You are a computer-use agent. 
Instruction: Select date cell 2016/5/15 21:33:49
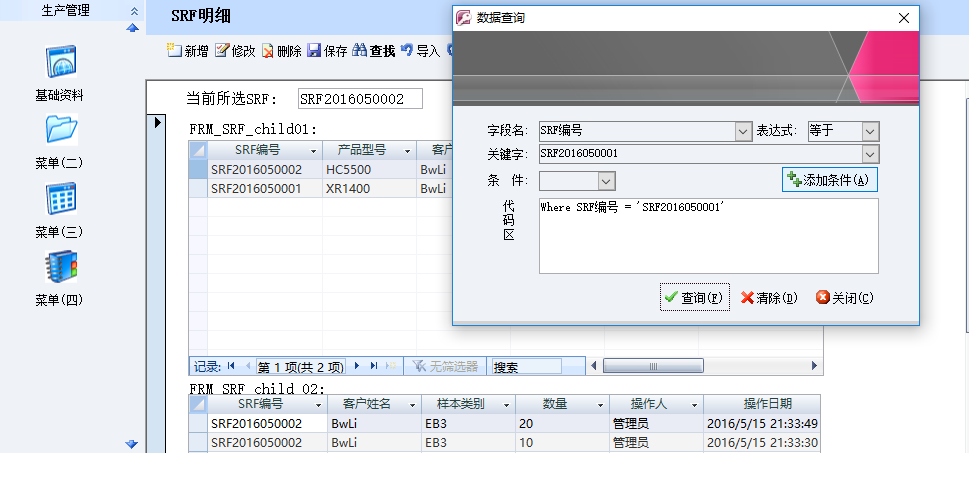pyautogui.click(x=762, y=424)
